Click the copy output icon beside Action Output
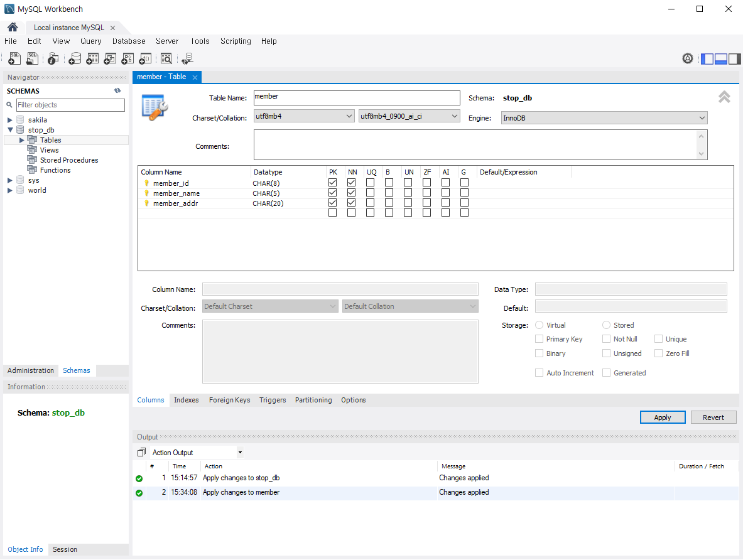743x560 pixels. coord(141,453)
